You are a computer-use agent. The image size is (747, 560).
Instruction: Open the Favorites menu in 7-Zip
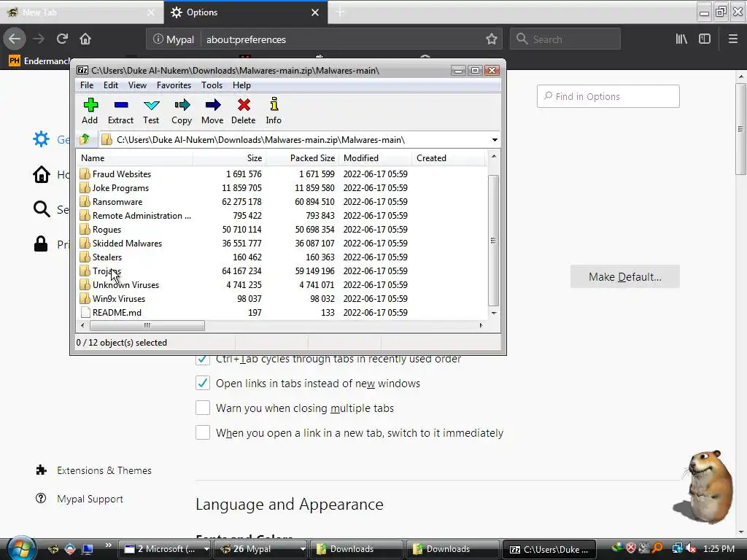pos(174,85)
